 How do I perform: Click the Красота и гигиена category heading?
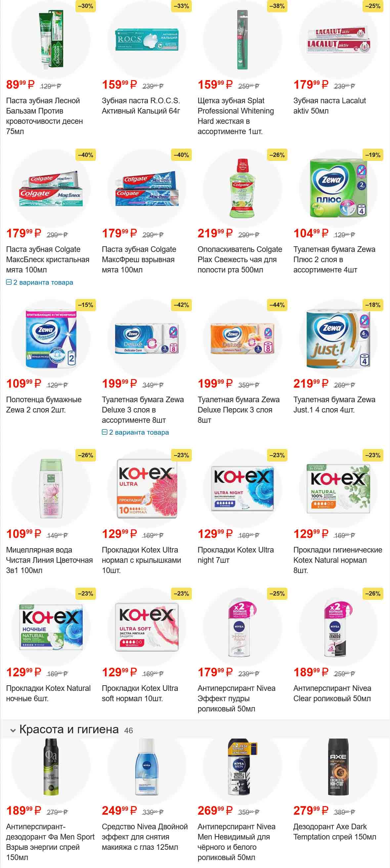(69, 729)
